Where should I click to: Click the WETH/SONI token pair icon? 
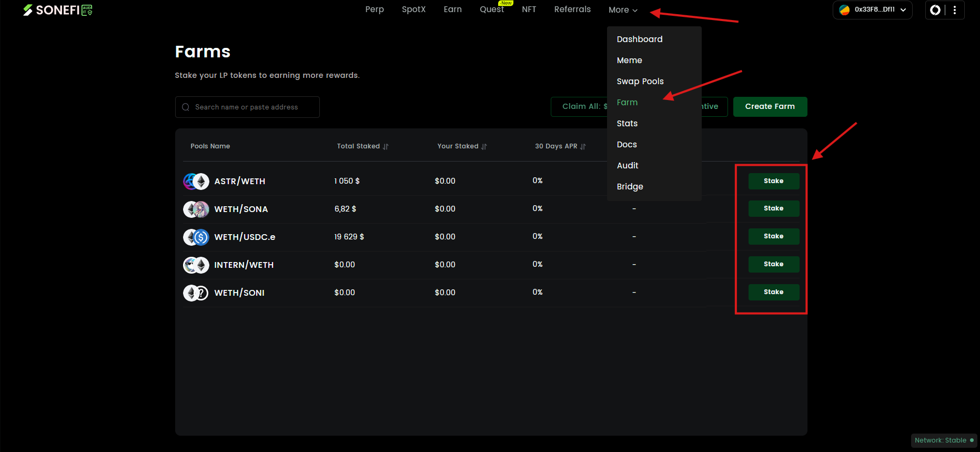pos(196,293)
